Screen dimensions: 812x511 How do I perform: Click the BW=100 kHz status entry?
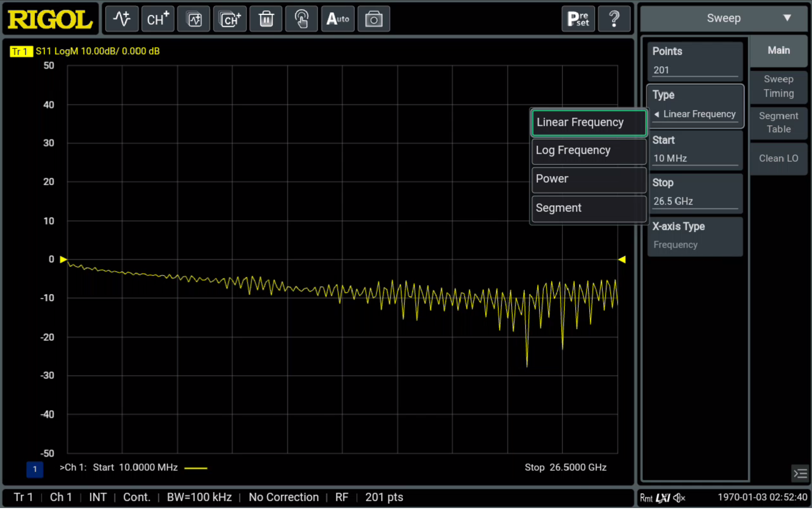pos(199,497)
